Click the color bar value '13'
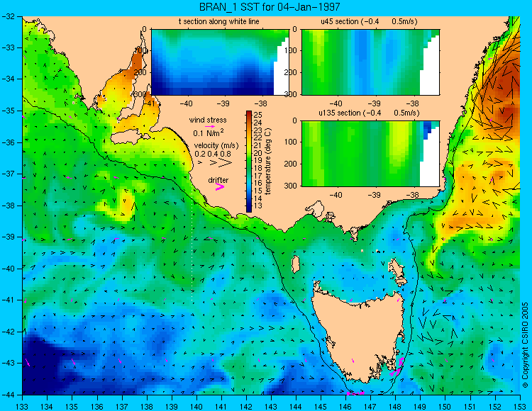532x411 pixels. (258, 205)
